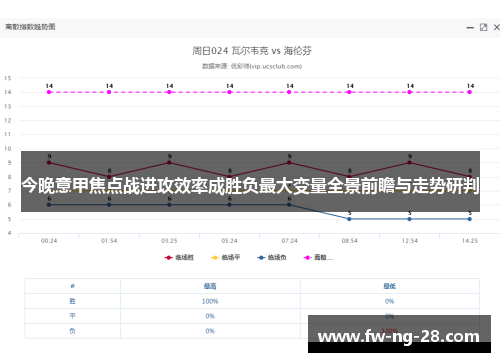Screen dimensions: 500x362
Task: Click the y-axis label 14
Action: pos(8,92)
